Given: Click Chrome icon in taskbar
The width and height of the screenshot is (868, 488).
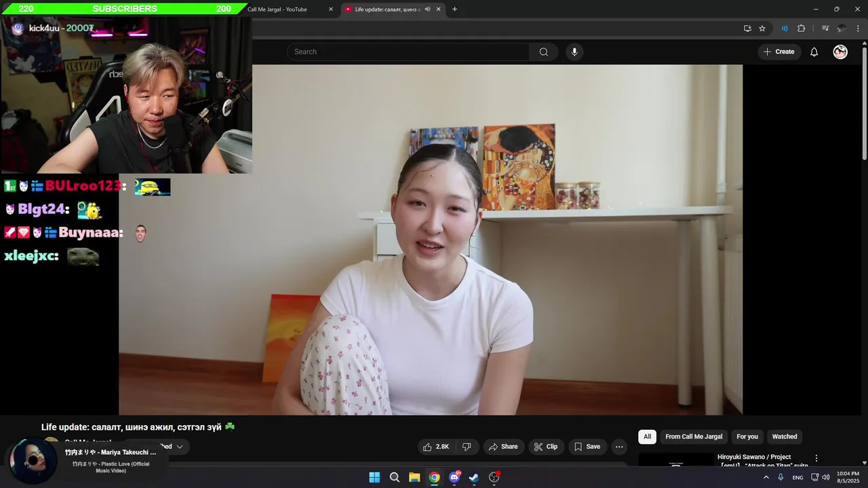Looking at the screenshot, I should pyautogui.click(x=434, y=477).
